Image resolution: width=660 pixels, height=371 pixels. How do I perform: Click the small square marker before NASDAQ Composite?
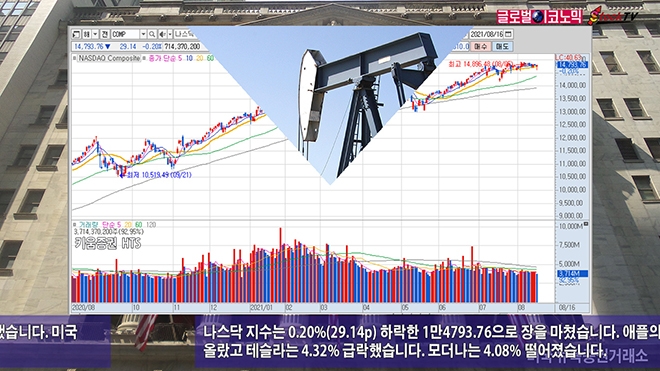click(x=75, y=58)
